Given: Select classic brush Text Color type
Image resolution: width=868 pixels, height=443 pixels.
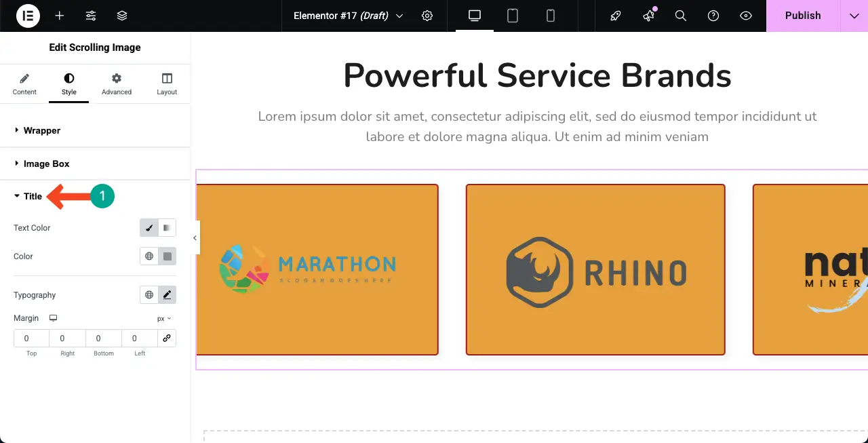Looking at the screenshot, I should (x=149, y=228).
